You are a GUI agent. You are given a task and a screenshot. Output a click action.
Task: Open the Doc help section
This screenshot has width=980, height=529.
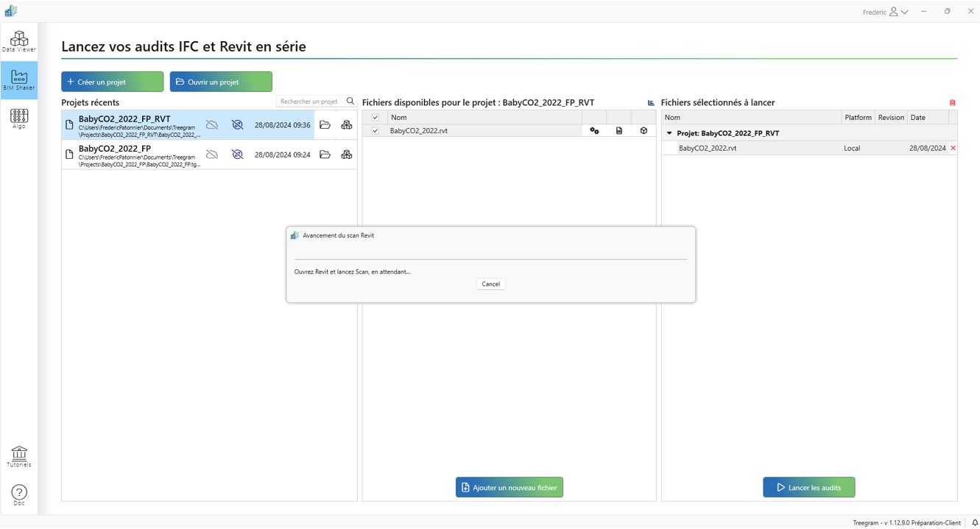click(18, 494)
